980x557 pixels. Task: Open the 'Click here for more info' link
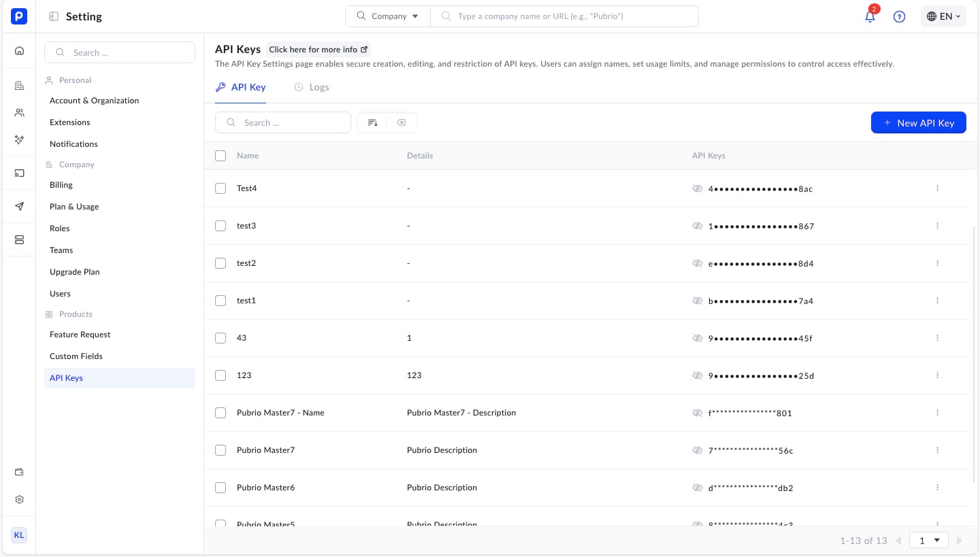[318, 50]
